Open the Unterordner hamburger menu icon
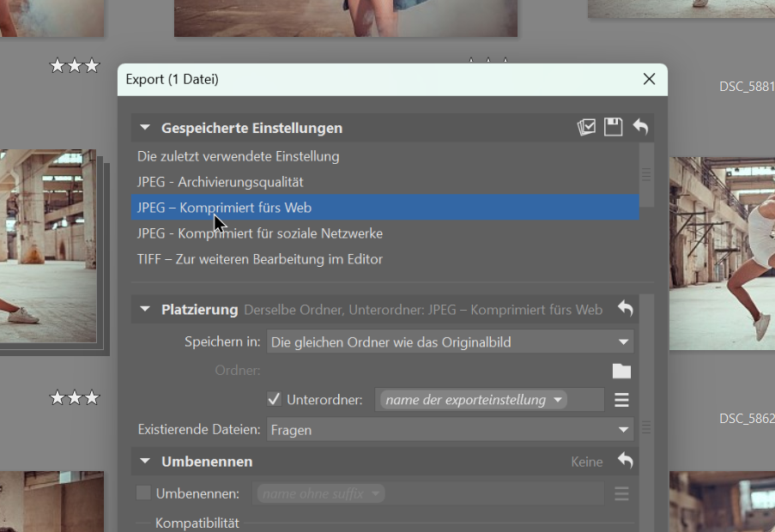Image resolution: width=775 pixels, height=532 pixels. pos(621,400)
